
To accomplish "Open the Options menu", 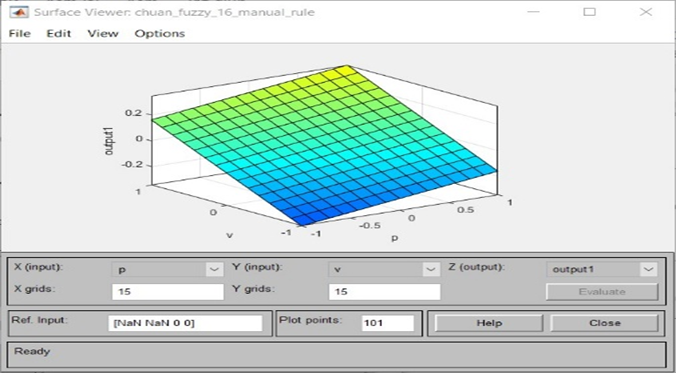I will pyautogui.click(x=160, y=34).
